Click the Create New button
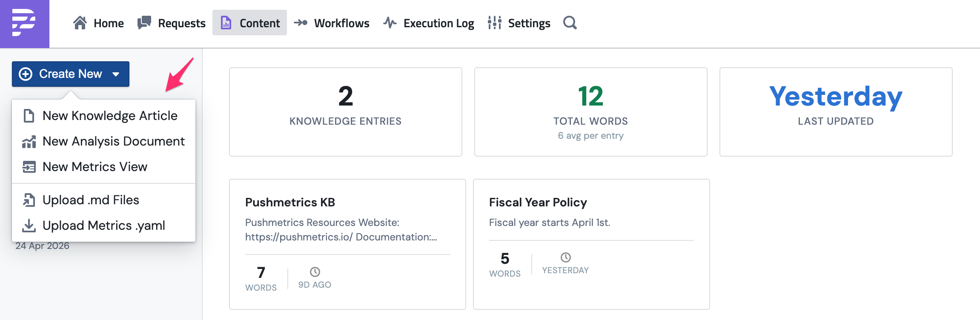Screen dimensions: 980x320 tap(71, 74)
